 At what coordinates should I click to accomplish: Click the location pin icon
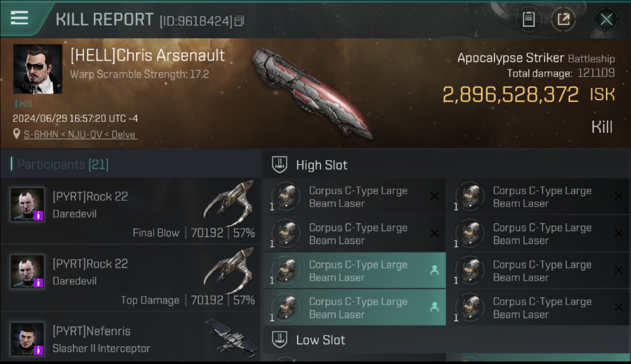tap(17, 134)
